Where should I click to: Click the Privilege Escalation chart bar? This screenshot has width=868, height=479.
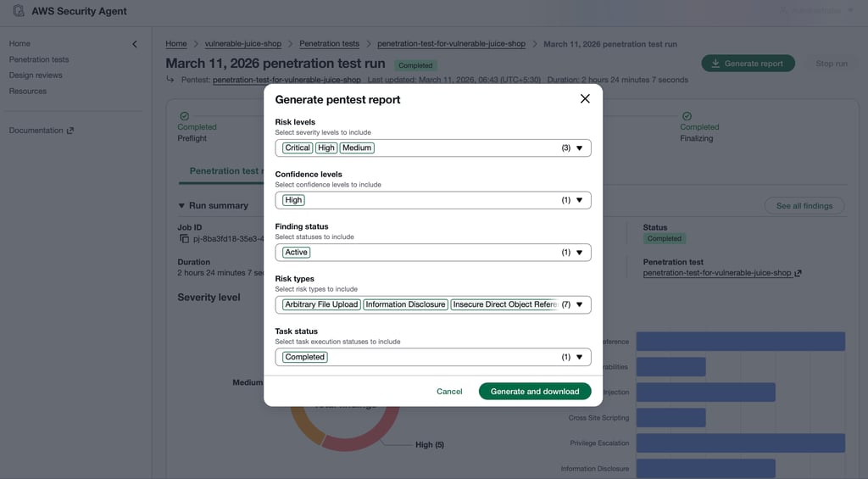[740, 443]
